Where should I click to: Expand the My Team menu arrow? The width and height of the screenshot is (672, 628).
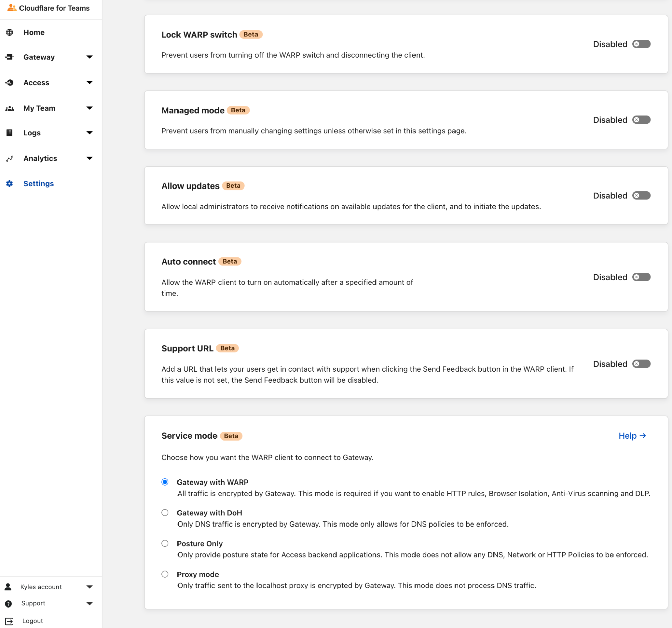(89, 108)
